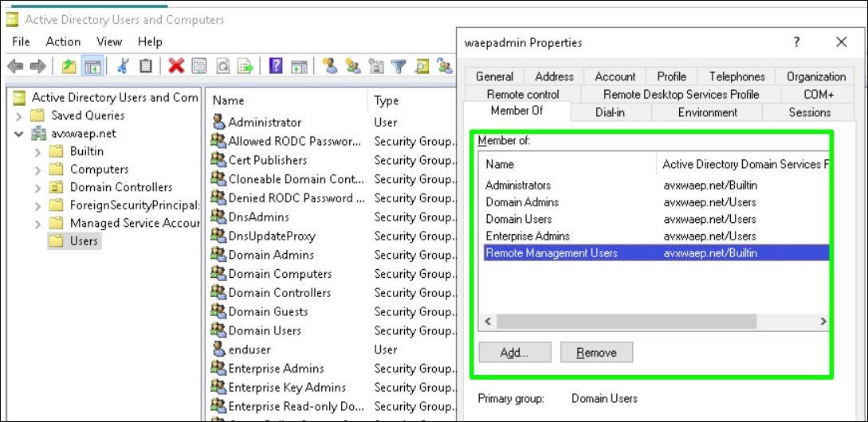This screenshot has width=868, height=422.
Task: Click the Back arrow in the toolbar
Action: 15,67
